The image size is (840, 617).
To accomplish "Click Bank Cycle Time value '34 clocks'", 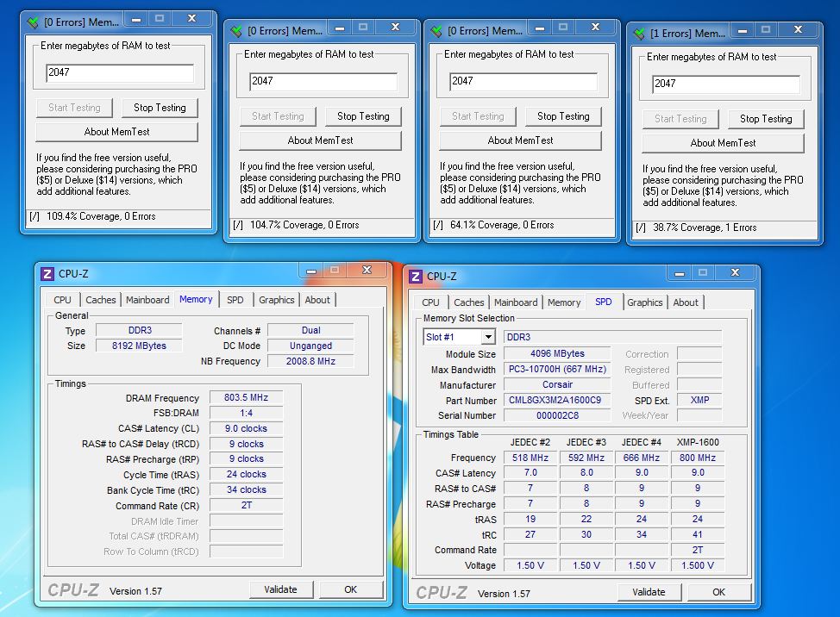I will 246,489.
